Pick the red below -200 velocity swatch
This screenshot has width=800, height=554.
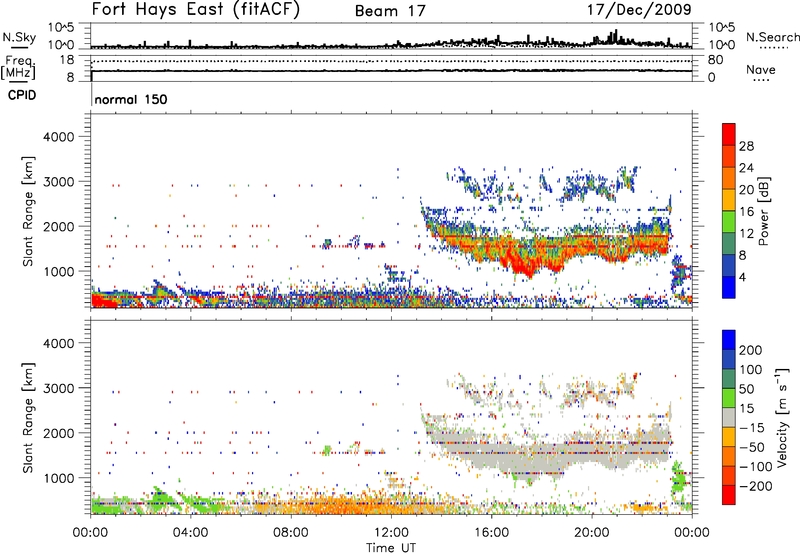pos(729,495)
